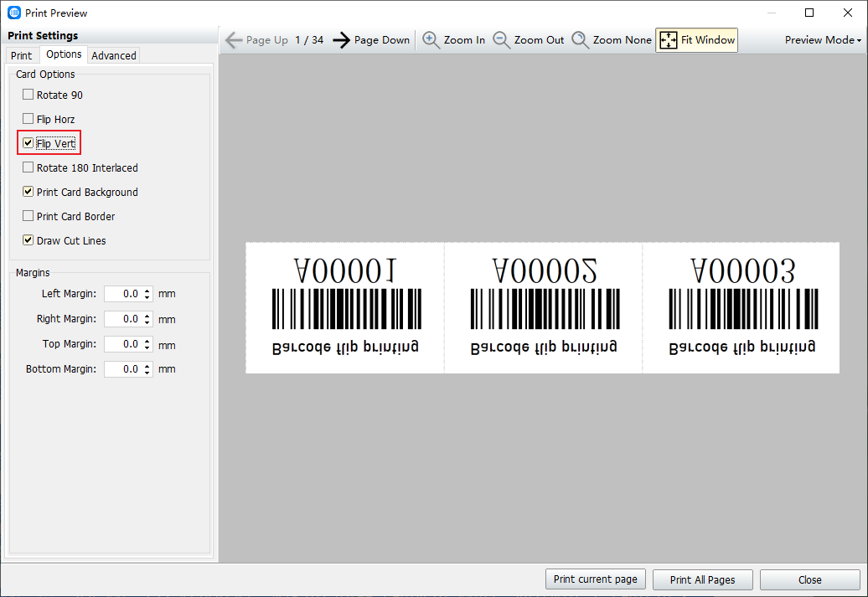This screenshot has width=868, height=597.
Task: Click the Fit Window label
Action: pos(708,40)
